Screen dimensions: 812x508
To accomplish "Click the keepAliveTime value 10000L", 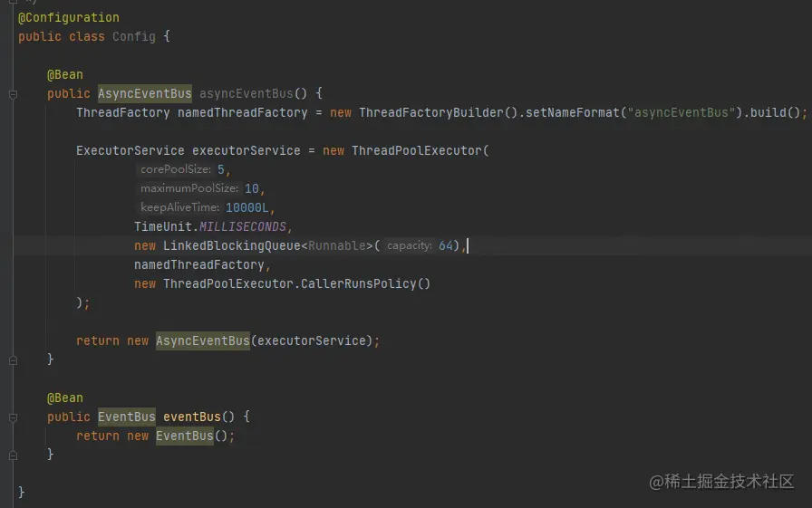I will 247,208.
